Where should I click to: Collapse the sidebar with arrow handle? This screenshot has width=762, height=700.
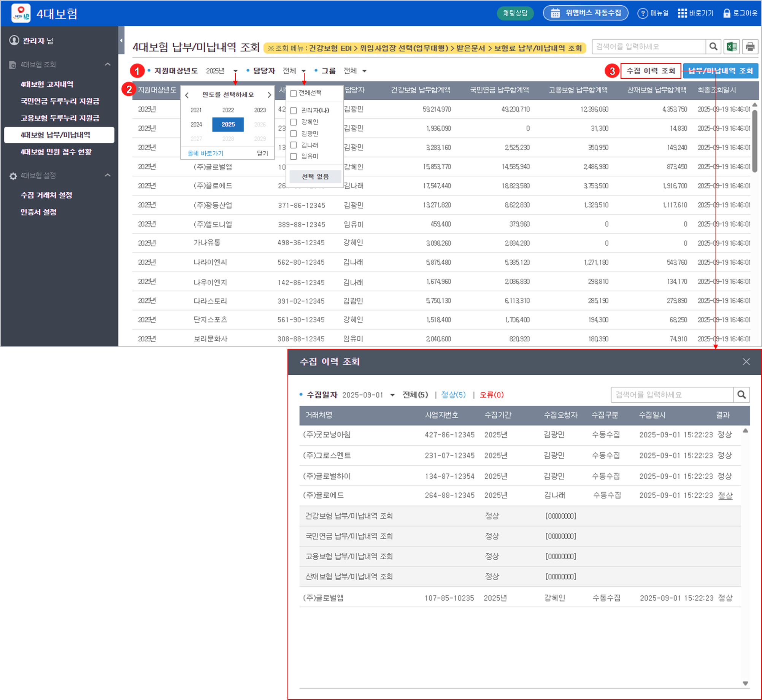121,40
